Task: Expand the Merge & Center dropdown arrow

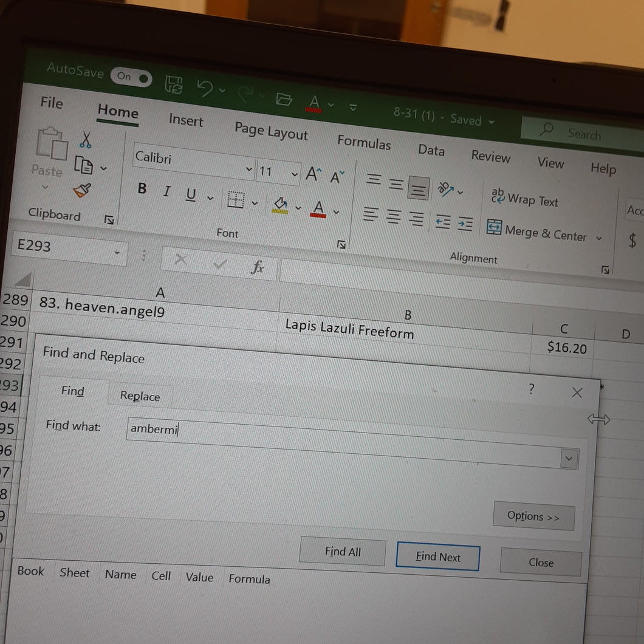Action: 599,238
